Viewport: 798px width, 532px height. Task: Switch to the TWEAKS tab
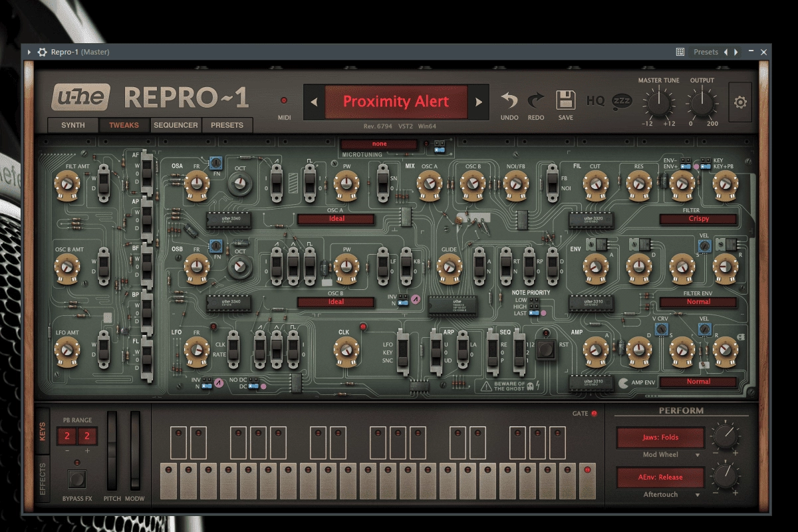tap(124, 125)
